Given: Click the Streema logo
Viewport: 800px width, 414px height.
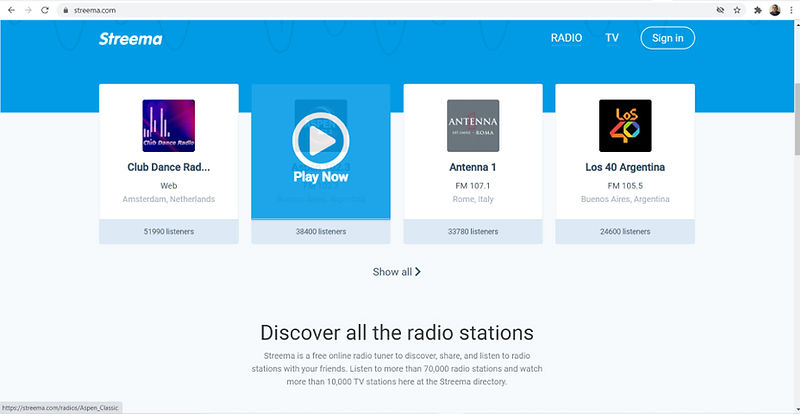Looking at the screenshot, I should (x=131, y=39).
